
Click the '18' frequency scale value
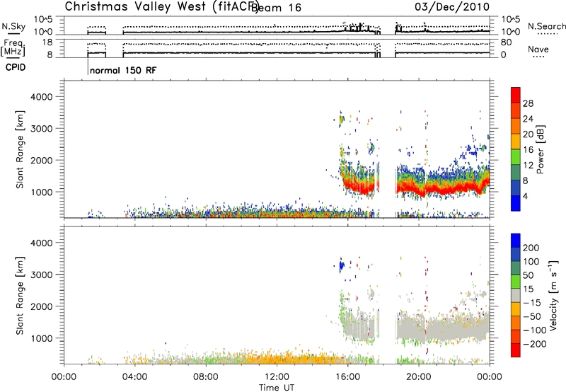tap(47, 42)
